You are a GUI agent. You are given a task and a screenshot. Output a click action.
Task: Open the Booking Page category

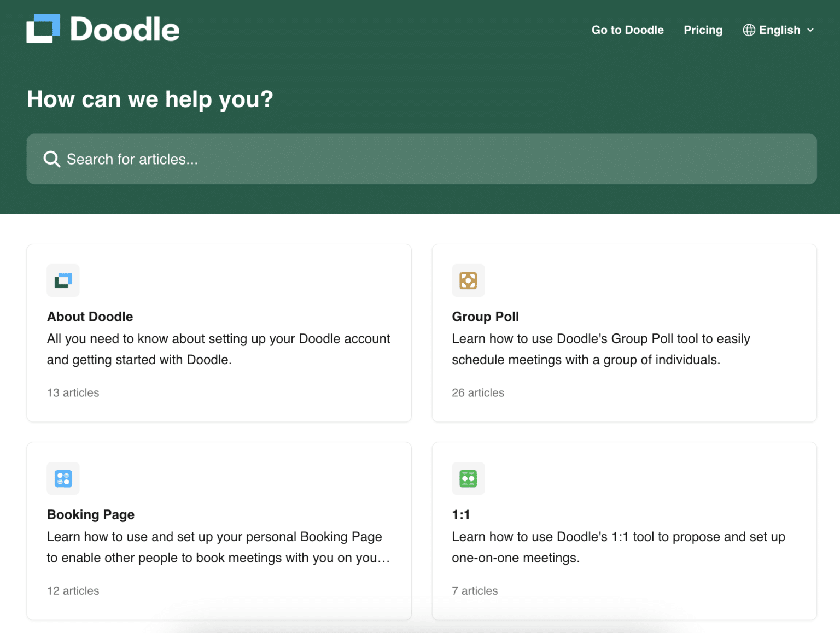click(x=219, y=531)
